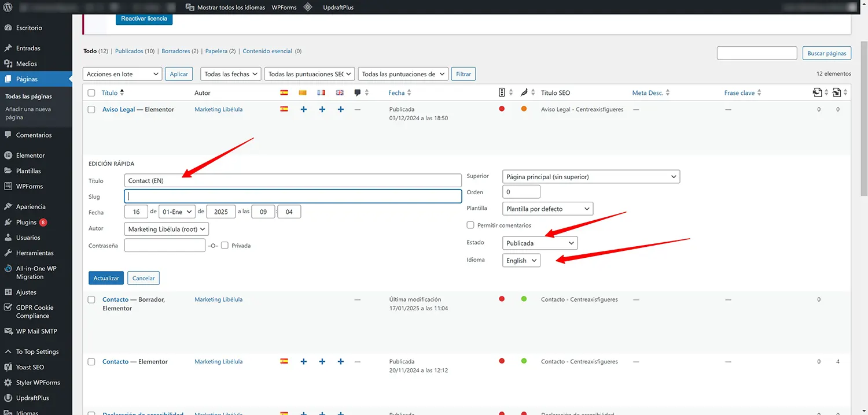Click the British flag column header icon
Viewport: 868px width, 415px height.
(340, 92)
